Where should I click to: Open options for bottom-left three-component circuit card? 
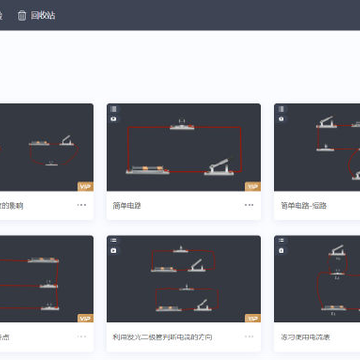click(x=82, y=337)
